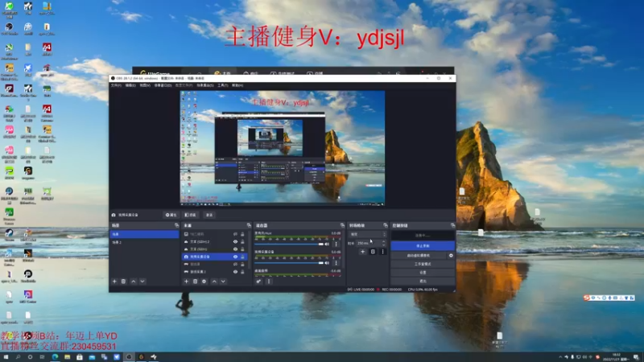The width and height of the screenshot is (644, 362).
Task: Open video capture device channel three-dot menu
Action: click(x=336, y=263)
